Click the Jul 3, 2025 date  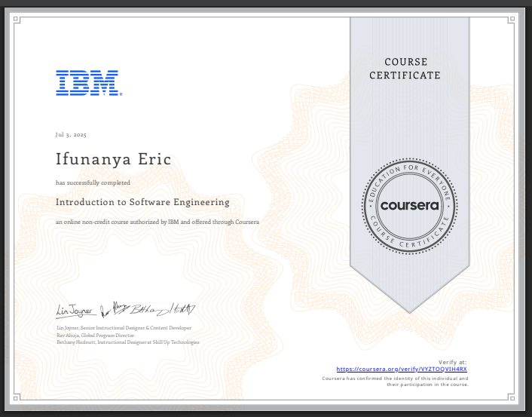click(x=71, y=135)
